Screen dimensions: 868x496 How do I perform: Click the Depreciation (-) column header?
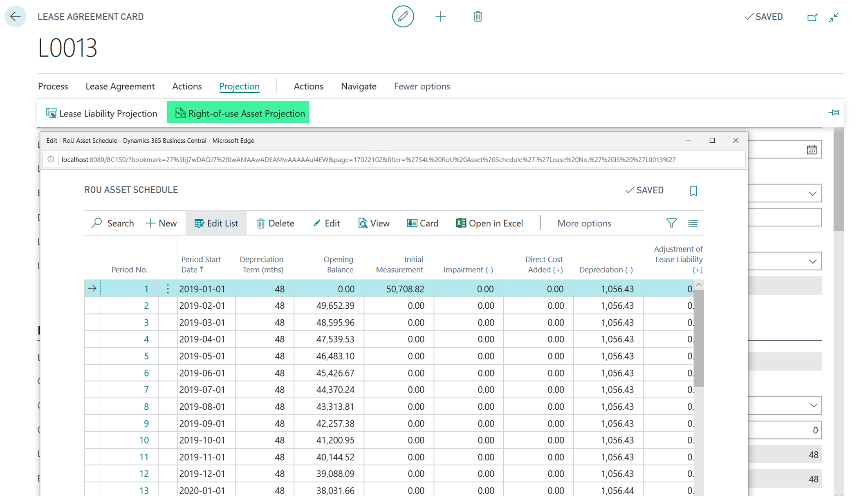point(606,269)
